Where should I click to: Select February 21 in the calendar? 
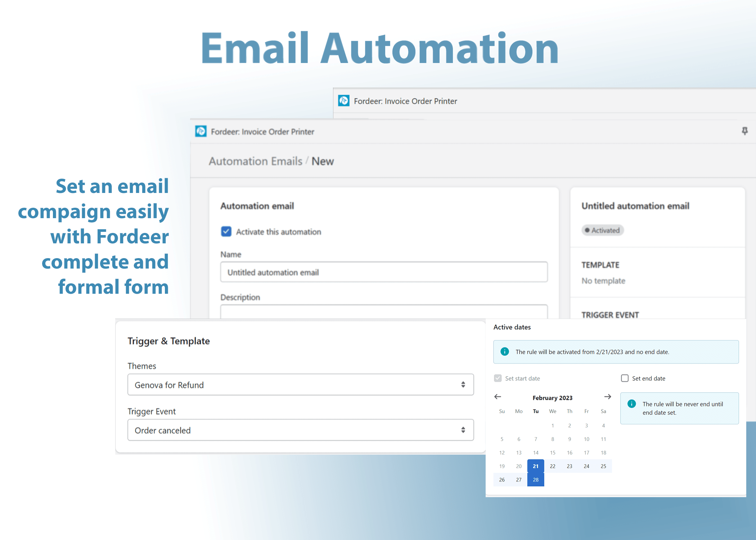coord(536,466)
